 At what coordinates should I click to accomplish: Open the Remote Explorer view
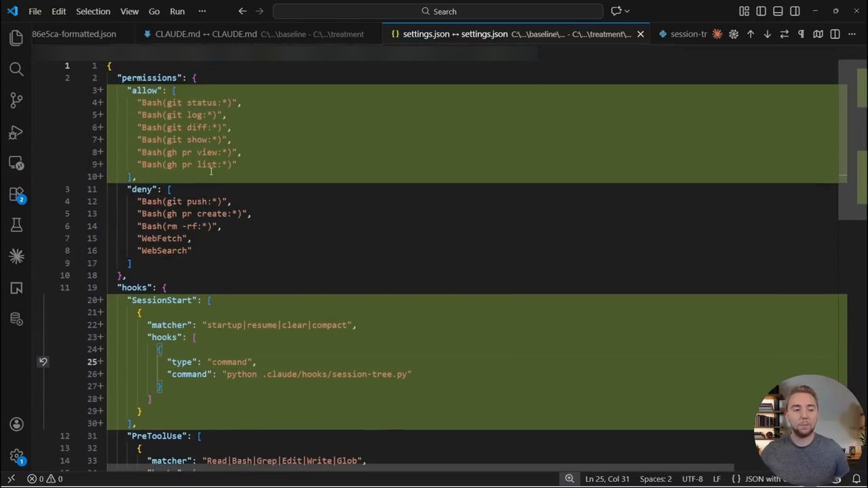[16, 163]
